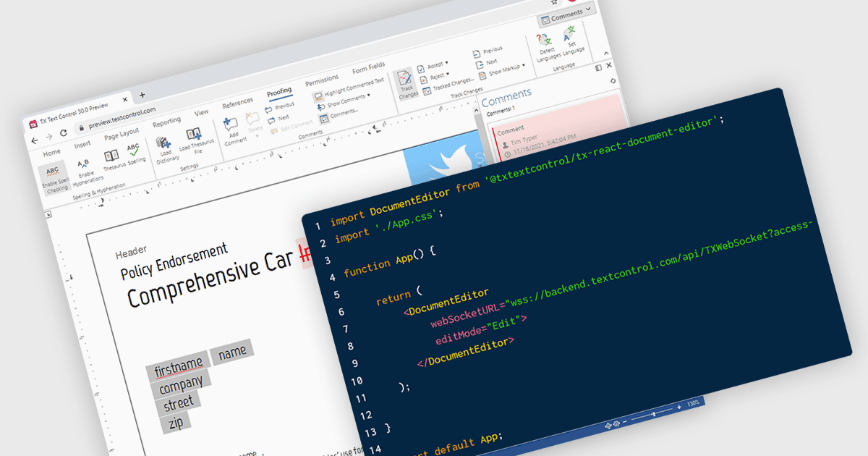Image resolution: width=868 pixels, height=456 pixels.
Task: Open the Show Comments dropdown
Action: point(344,100)
